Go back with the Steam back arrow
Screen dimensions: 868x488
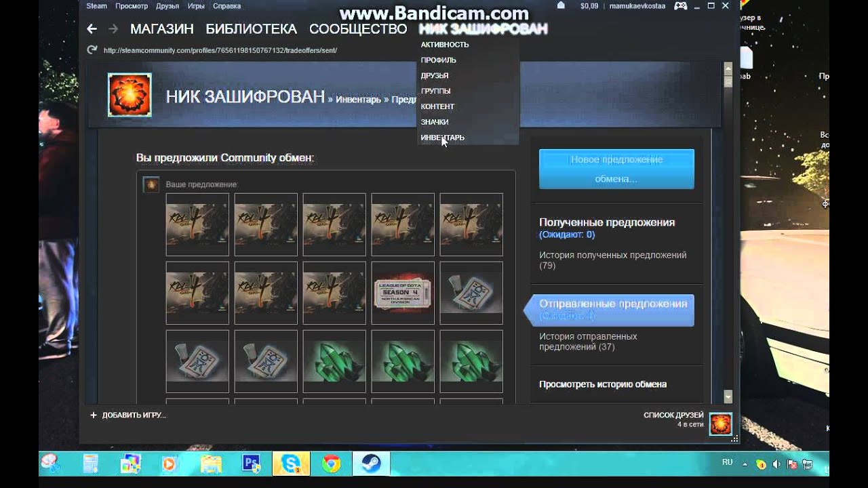92,28
